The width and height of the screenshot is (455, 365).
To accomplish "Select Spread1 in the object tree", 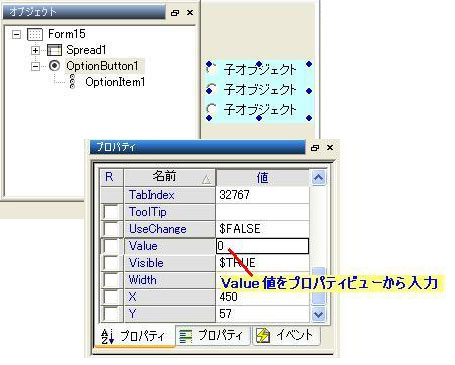I will [x=86, y=50].
